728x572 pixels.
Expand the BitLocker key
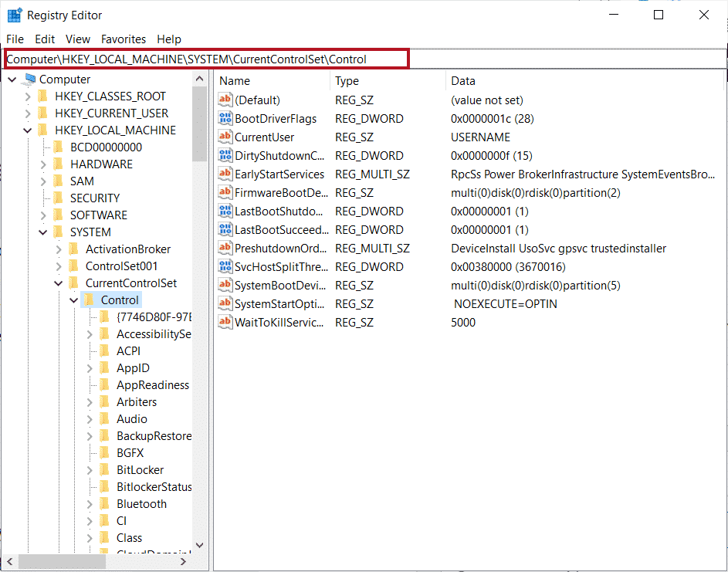click(90, 470)
